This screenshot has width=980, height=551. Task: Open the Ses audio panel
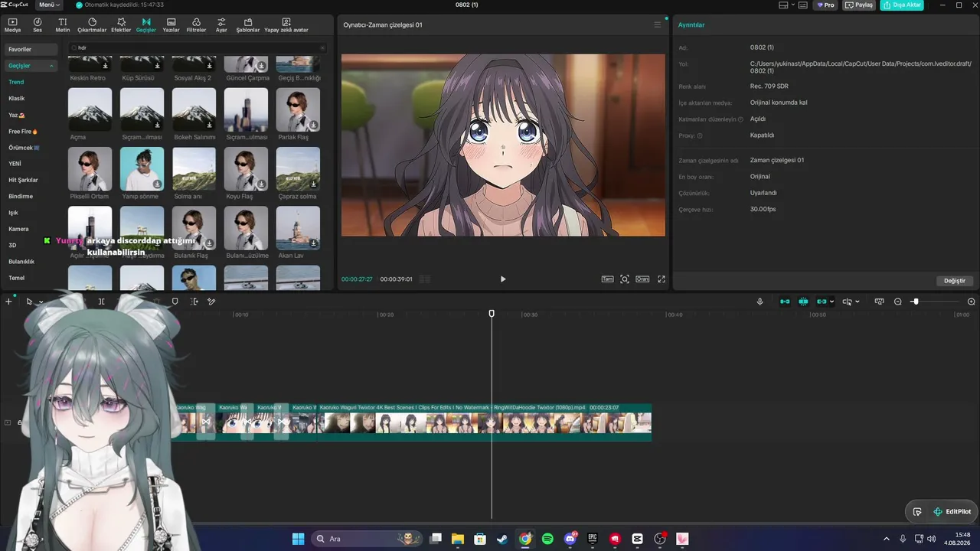38,25
